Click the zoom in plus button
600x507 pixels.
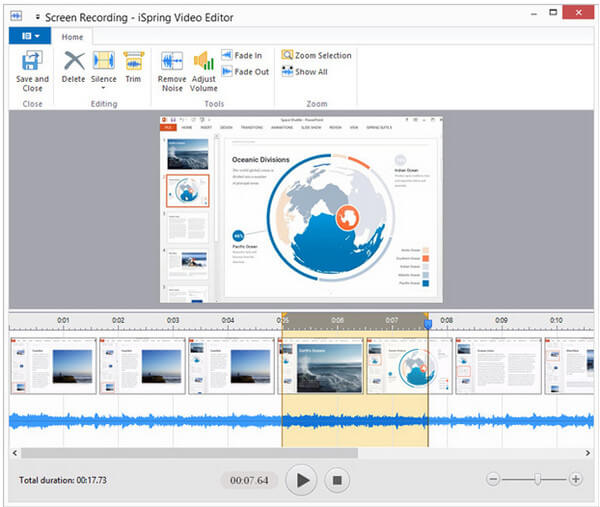point(575,479)
